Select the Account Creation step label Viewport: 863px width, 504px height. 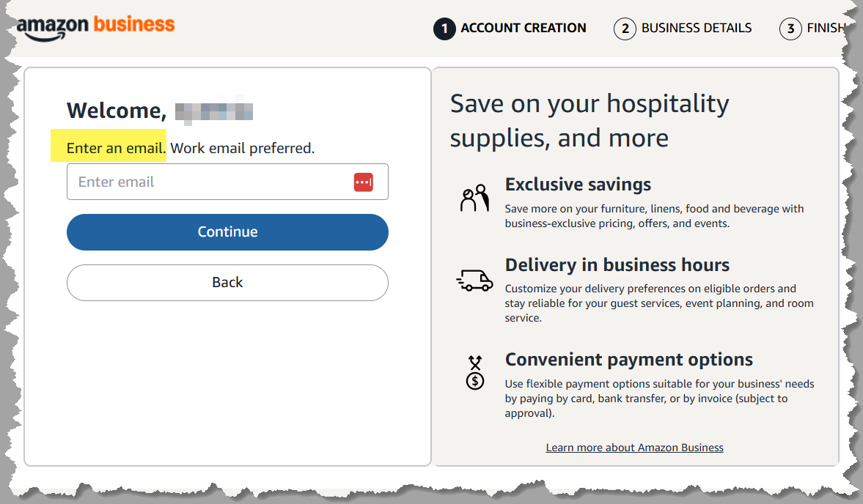[524, 28]
